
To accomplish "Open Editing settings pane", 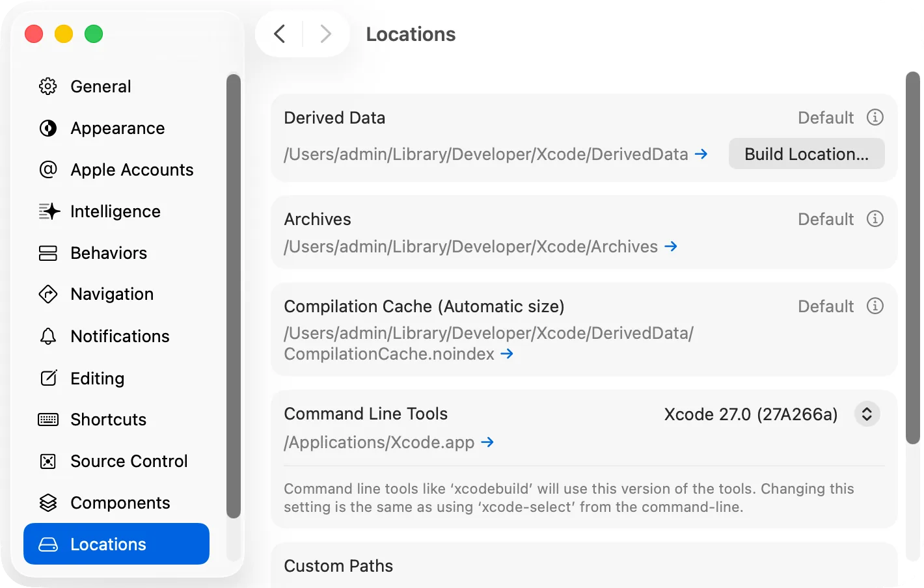I will point(116,378).
